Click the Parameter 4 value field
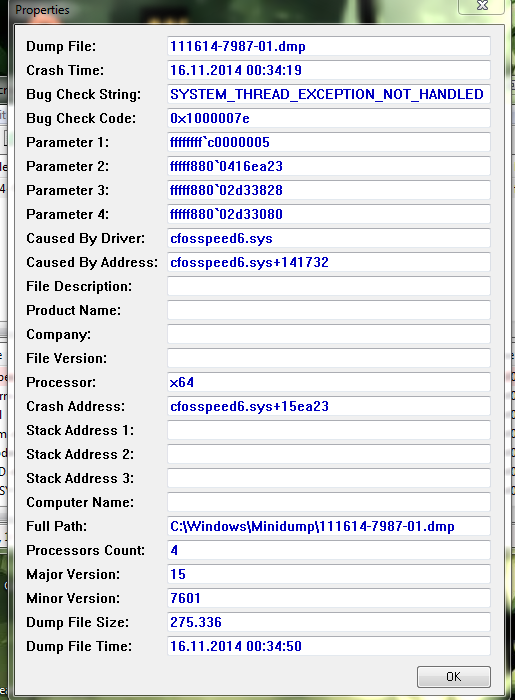The height and width of the screenshot is (700, 515). point(329,214)
